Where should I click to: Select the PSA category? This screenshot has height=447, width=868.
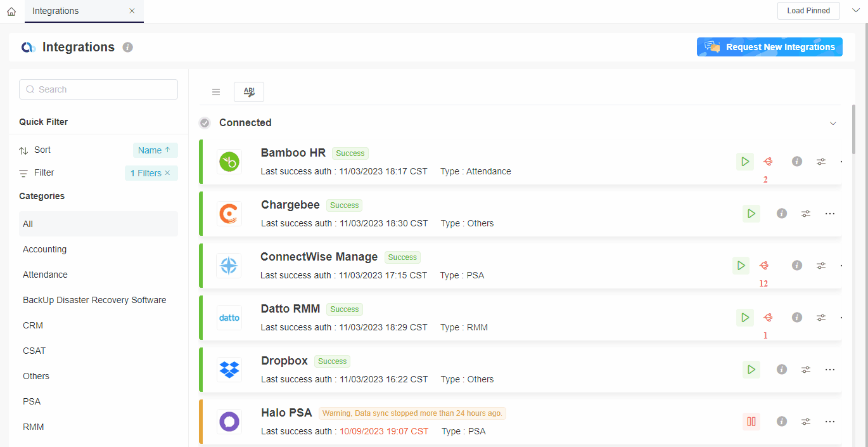point(32,401)
